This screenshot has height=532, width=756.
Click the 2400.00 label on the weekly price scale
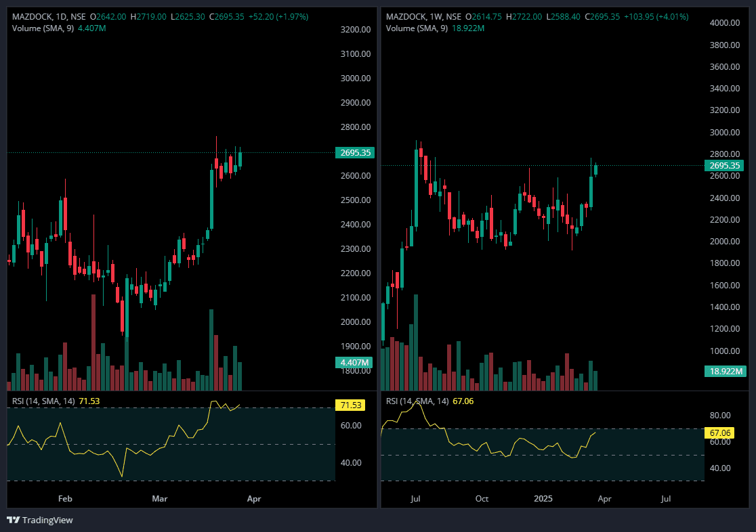(x=725, y=198)
